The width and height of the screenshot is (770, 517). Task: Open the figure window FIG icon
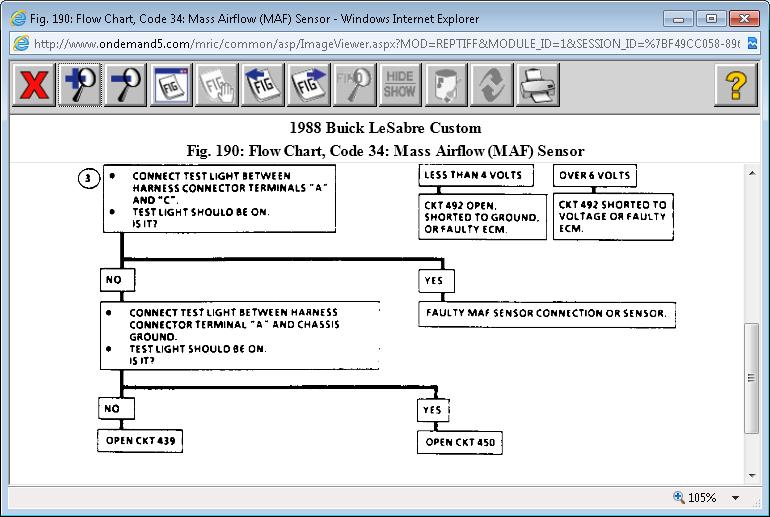[171, 84]
